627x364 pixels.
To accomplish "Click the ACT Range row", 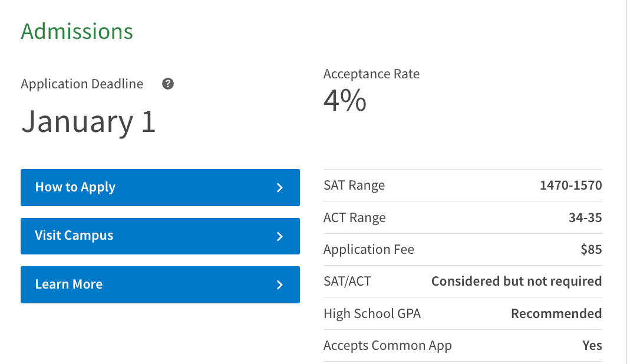I will pyautogui.click(x=463, y=217).
